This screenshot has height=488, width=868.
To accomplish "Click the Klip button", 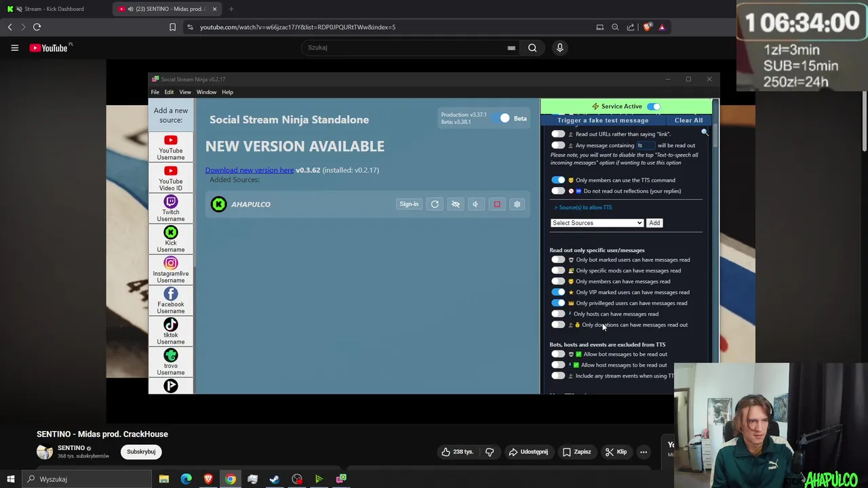I will click(x=616, y=451).
